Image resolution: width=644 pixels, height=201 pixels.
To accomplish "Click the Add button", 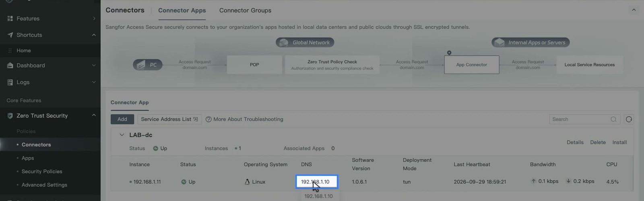I will (x=122, y=119).
